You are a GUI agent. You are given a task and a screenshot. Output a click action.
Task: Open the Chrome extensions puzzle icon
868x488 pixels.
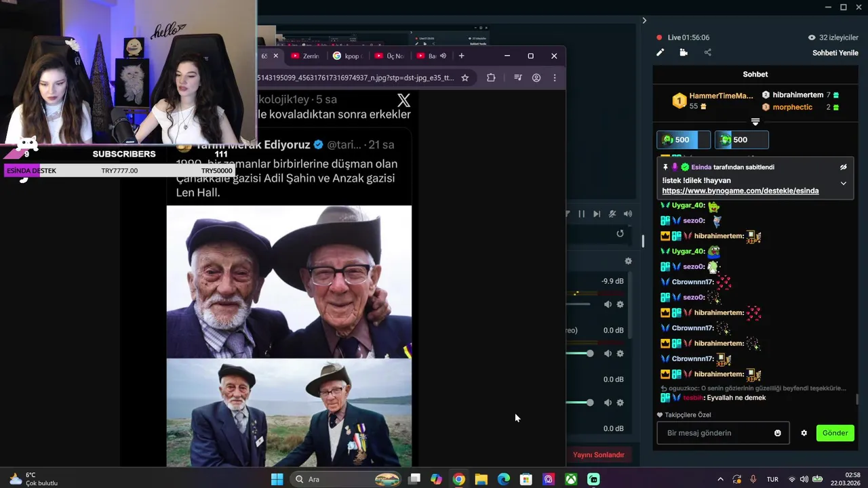click(491, 78)
